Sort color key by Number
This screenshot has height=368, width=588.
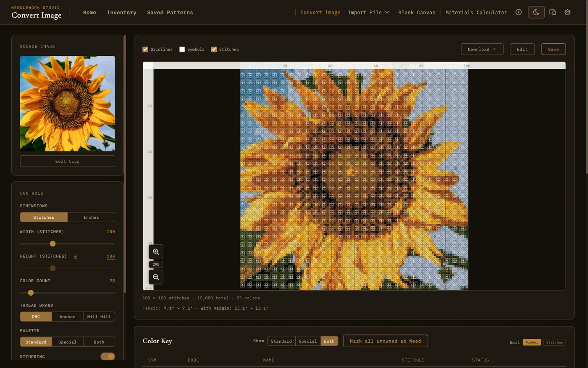pos(531,342)
